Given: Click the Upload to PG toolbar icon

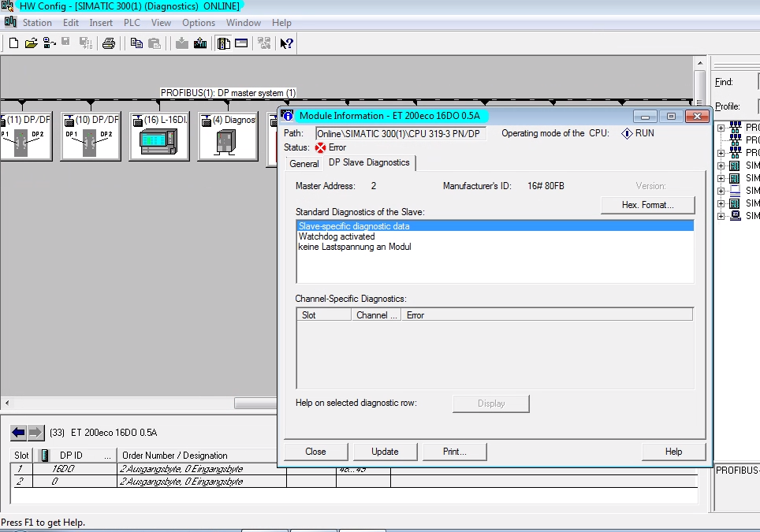Looking at the screenshot, I should (x=200, y=43).
